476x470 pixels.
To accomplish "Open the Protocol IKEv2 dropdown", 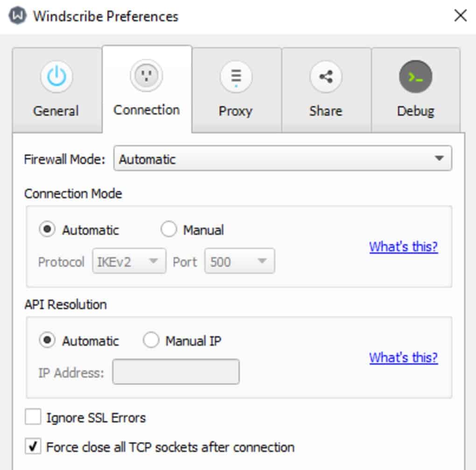I will tap(129, 261).
